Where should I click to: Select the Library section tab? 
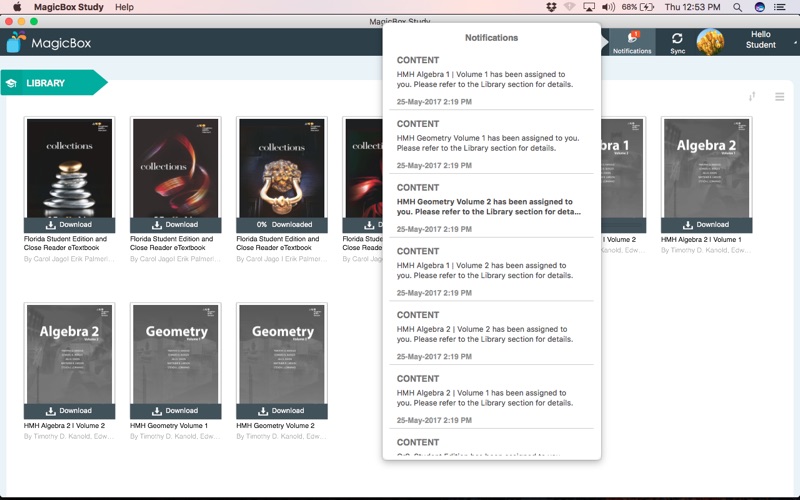tap(46, 83)
